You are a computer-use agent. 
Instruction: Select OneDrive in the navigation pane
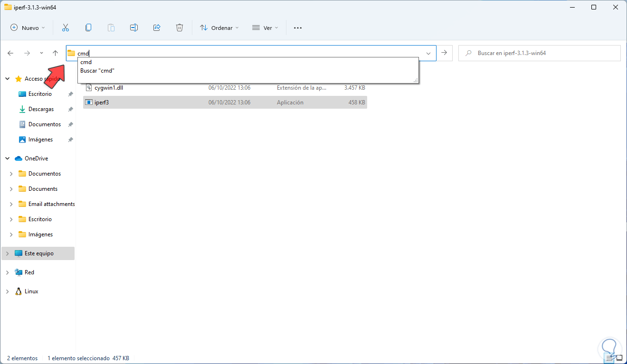pos(36,159)
